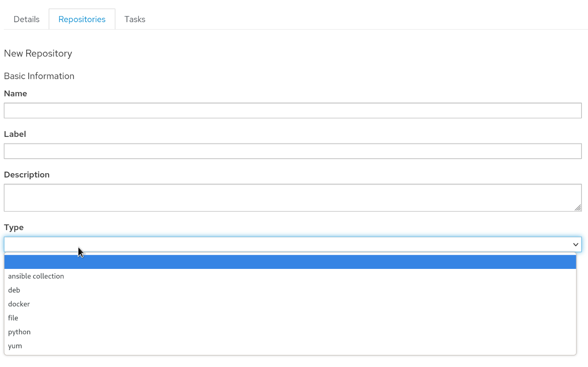
Task: Collapse the Type combo box
Action: tap(293, 244)
